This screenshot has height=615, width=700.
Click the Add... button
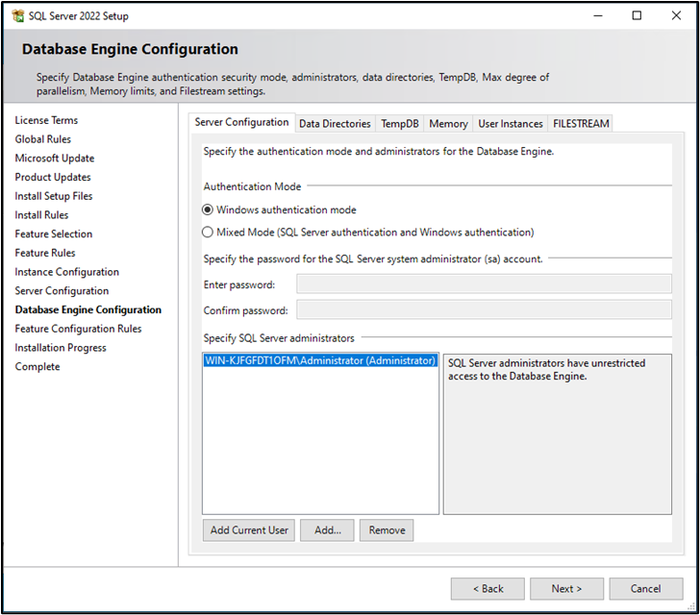[x=327, y=530]
